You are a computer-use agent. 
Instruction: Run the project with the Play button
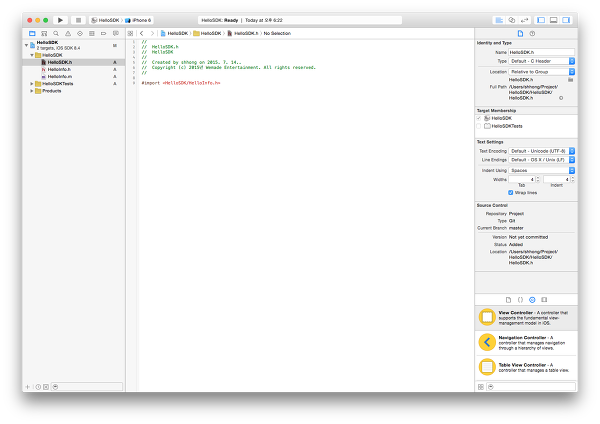tap(60, 20)
